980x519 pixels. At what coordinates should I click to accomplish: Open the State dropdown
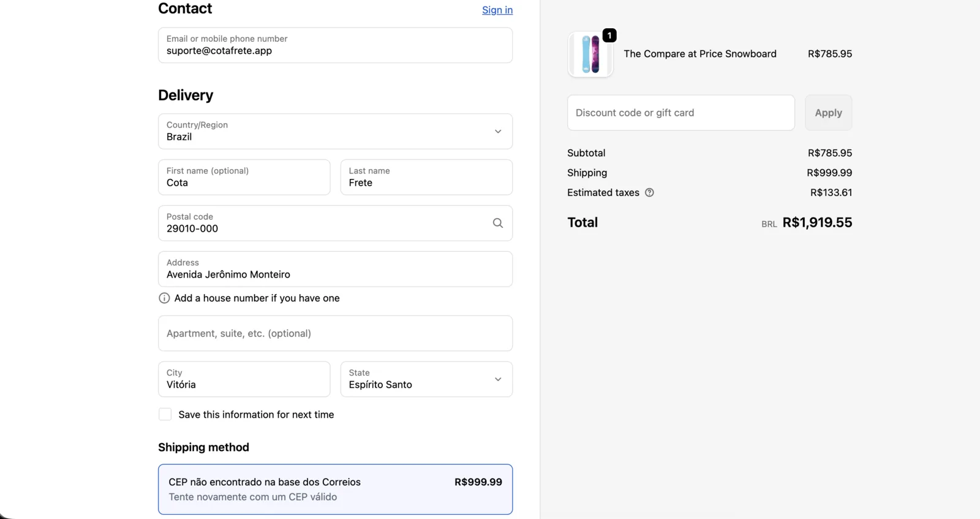pos(426,379)
